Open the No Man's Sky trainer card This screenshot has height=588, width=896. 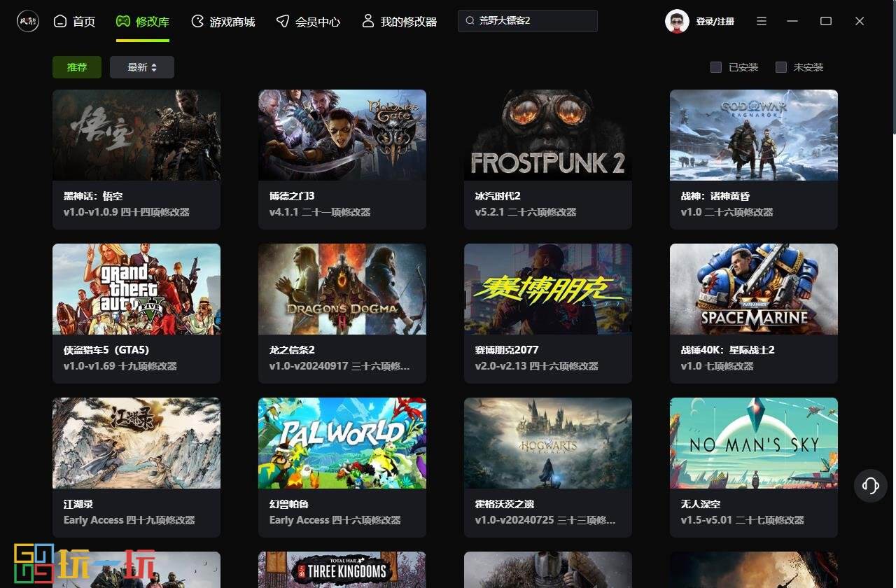coord(754,467)
